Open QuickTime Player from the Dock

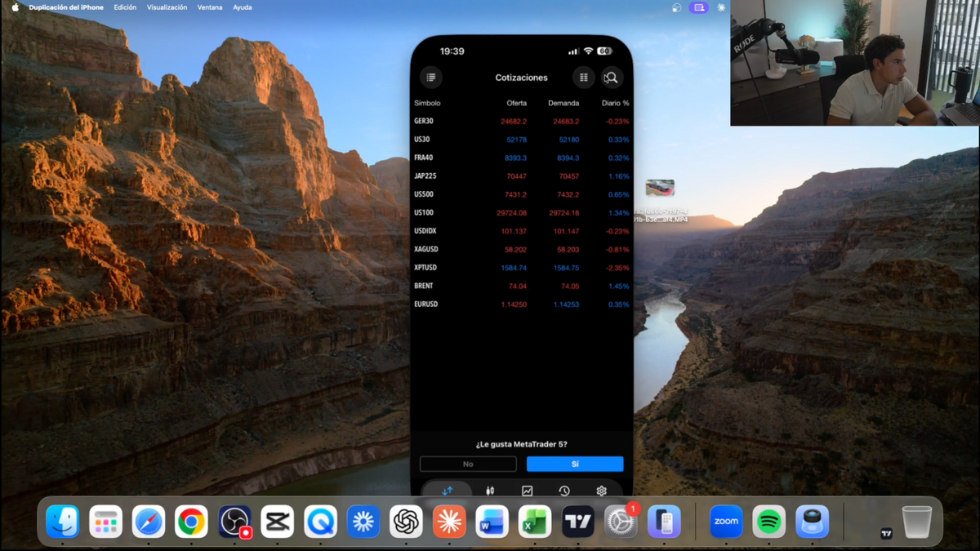coord(320,522)
